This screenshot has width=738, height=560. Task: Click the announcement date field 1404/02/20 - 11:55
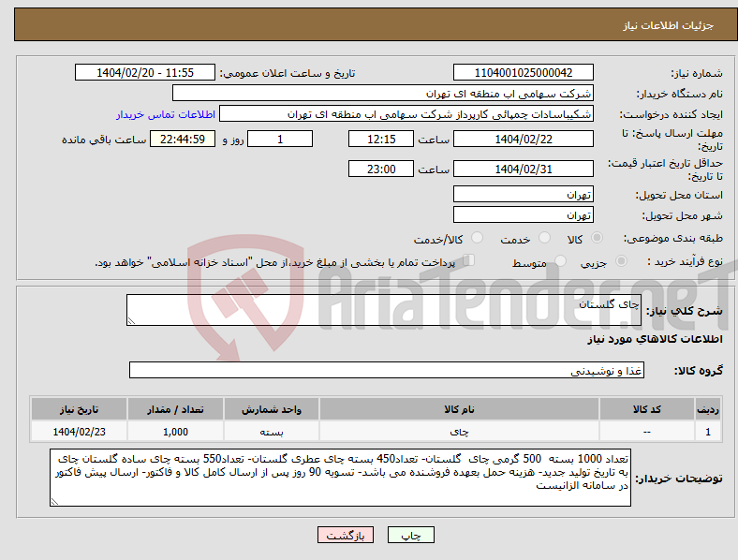coord(145,72)
